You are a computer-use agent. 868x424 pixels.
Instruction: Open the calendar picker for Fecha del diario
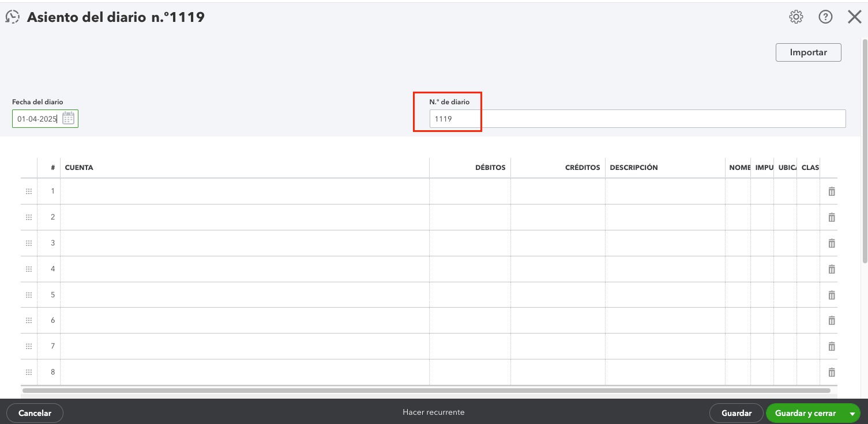pos(69,118)
